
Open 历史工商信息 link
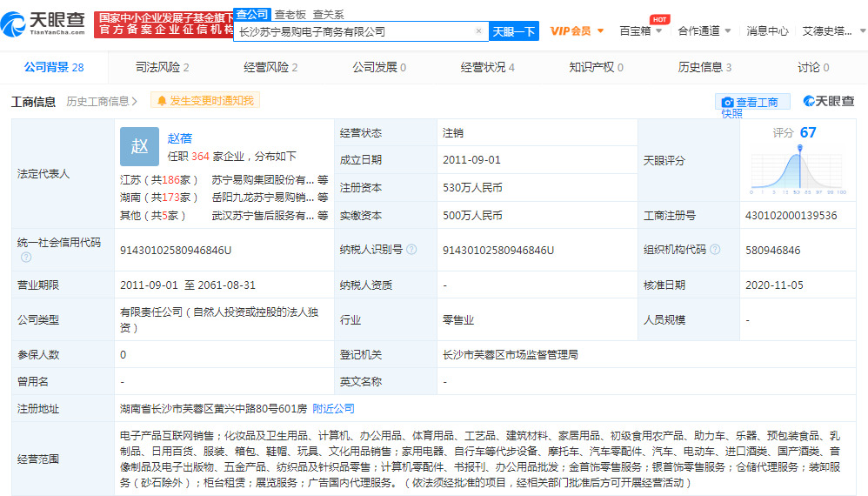[102, 101]
